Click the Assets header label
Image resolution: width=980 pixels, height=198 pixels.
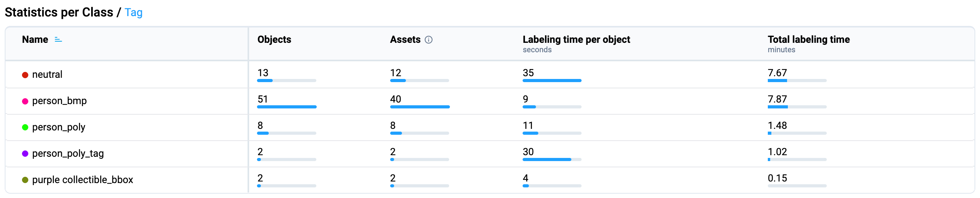pos(405,40)
